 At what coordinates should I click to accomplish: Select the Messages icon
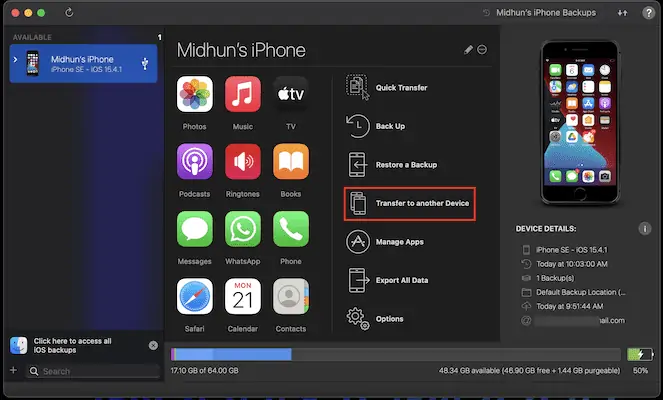(194, 228)
